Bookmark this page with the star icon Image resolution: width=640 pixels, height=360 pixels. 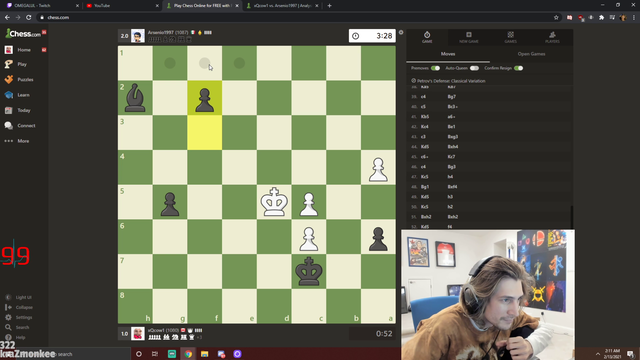[556, 17]
